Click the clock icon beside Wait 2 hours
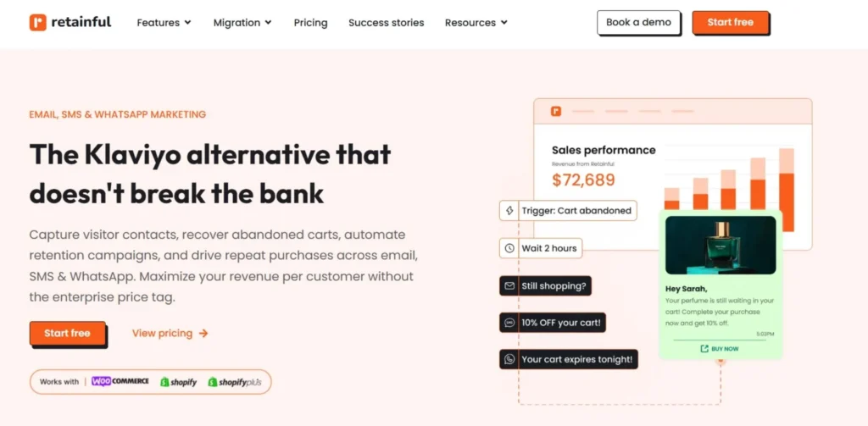This screenshot has width=868, height=426. [509, 248]
